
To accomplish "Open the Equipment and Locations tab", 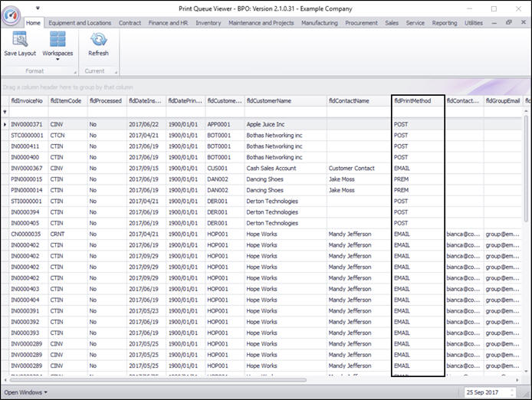I will pos(80,23).
